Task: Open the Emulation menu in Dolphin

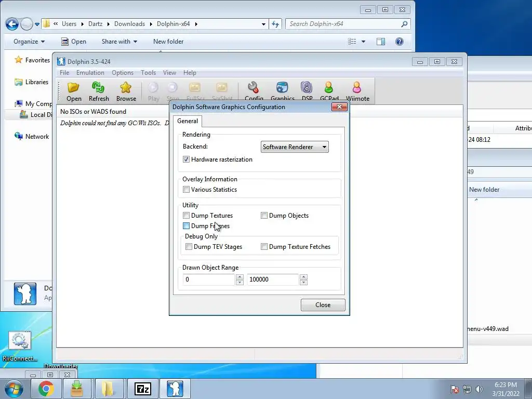Action: tap(90, 73)
